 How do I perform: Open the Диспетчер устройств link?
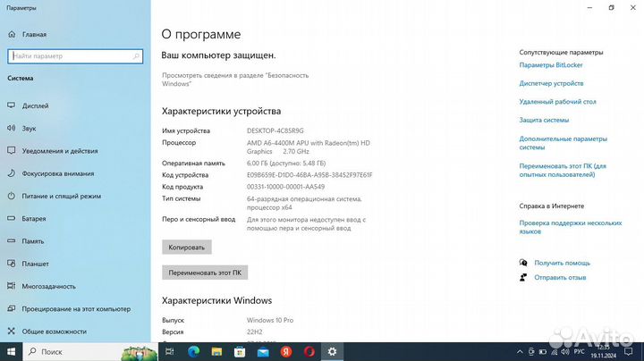(551, 83)
